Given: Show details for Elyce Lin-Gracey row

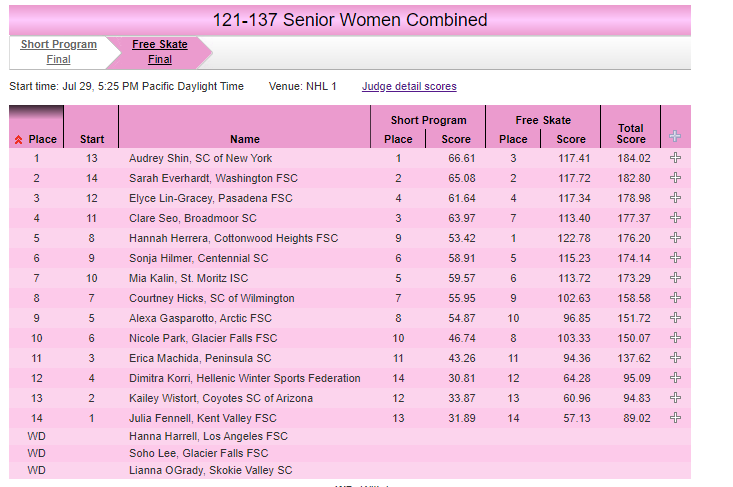Looking at the screenshot, I should 675,198.
